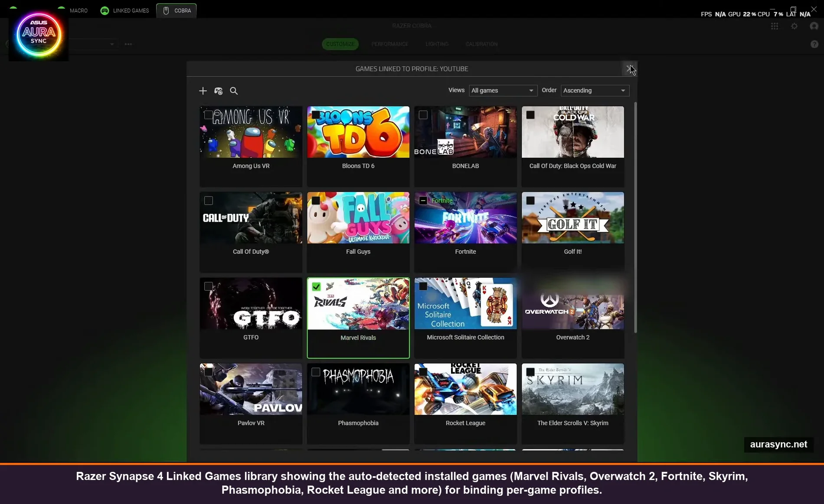Open the modules grid icon
824x504 pixels.
[775, 26]
